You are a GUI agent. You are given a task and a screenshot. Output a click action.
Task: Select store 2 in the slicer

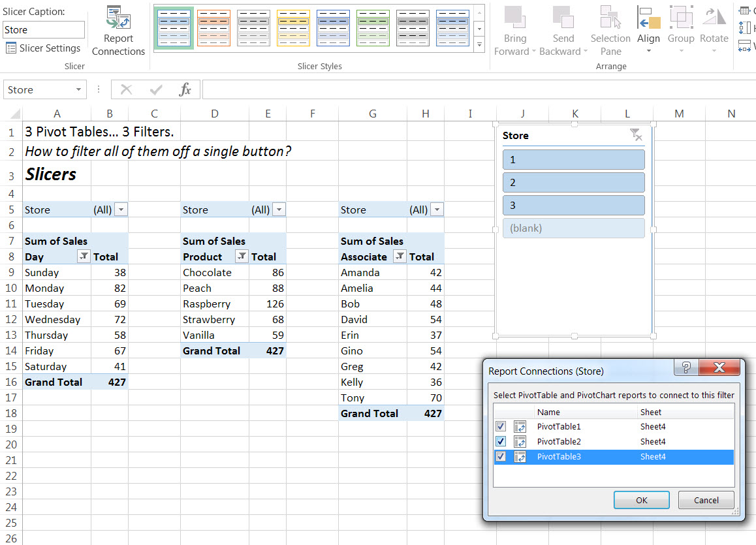tap(573, 182)
